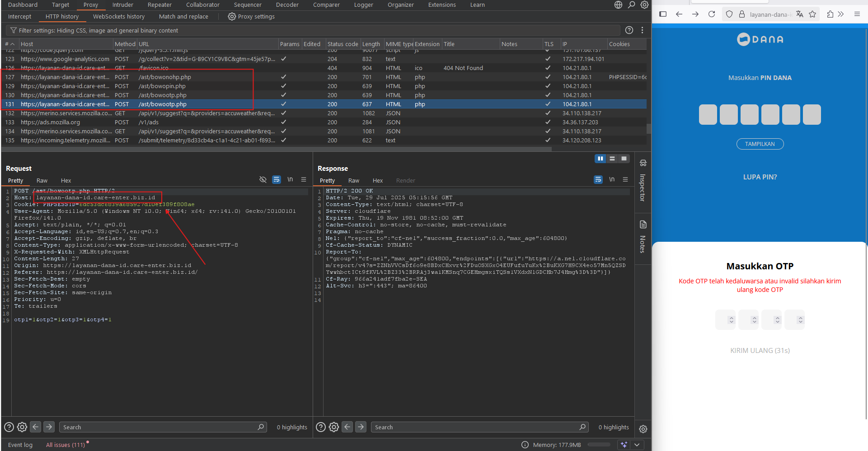Image resolution: width=868 pixels, height=451 pixels.
Task: Select history row 127 bowonohp.php
Action: click(x=324, y=77)
